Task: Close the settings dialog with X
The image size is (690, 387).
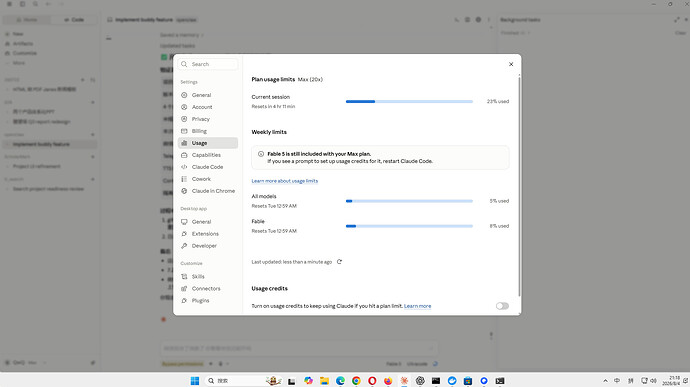Action: pyautogui.click(x=511, y=64)
